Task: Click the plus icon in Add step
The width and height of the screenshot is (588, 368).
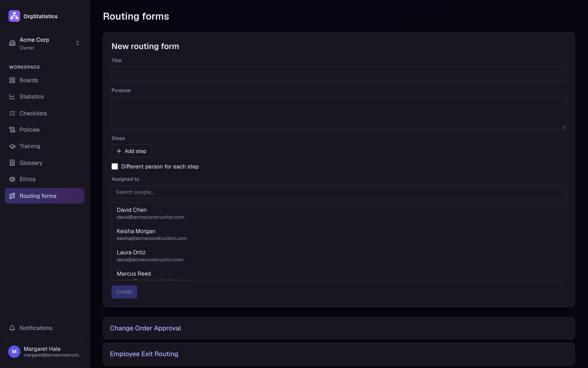Action: 119,151
